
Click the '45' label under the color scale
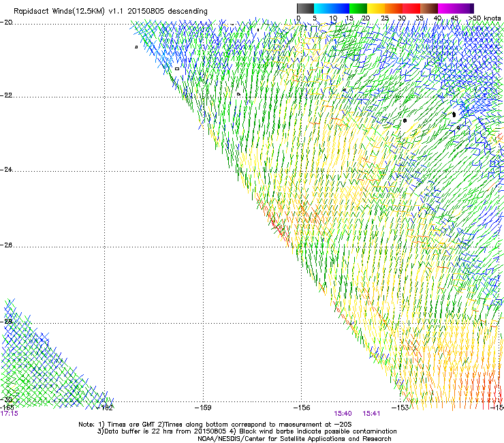[x=454, y=18]
